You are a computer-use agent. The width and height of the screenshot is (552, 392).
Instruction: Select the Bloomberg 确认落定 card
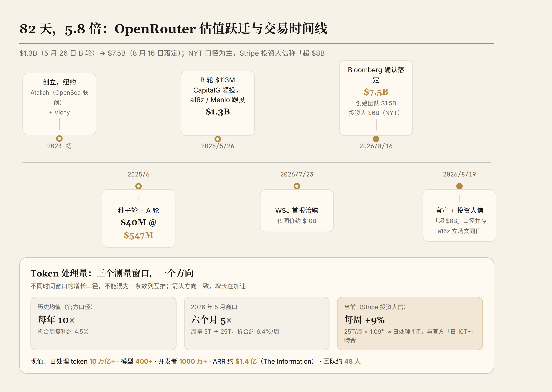pyautogui.click(x=376, y=98)
